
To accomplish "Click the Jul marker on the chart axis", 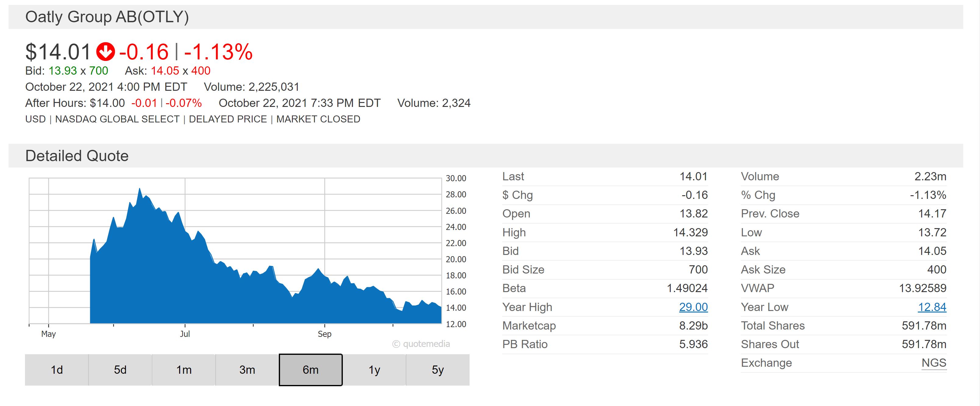I will tap(185, 334).
